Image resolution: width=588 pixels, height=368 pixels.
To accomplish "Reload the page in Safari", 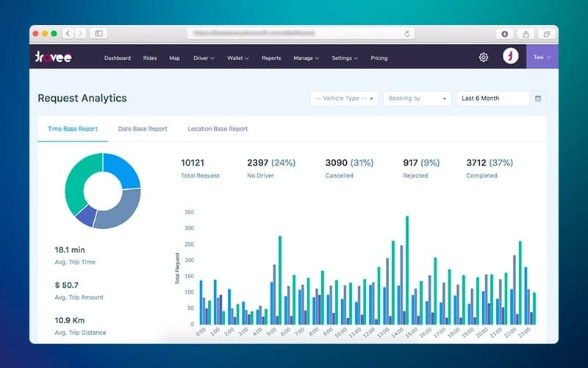I will (x=407, y=34).
